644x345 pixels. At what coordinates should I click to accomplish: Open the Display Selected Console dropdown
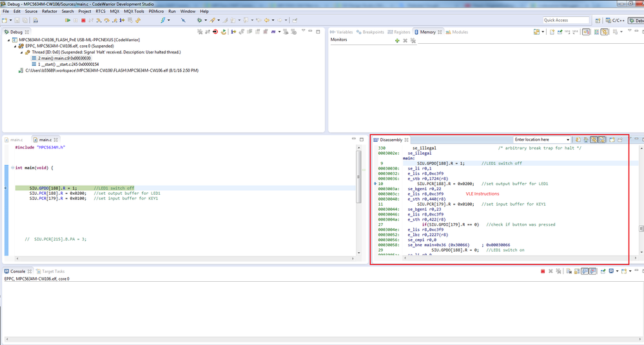(x=618, y=271)
